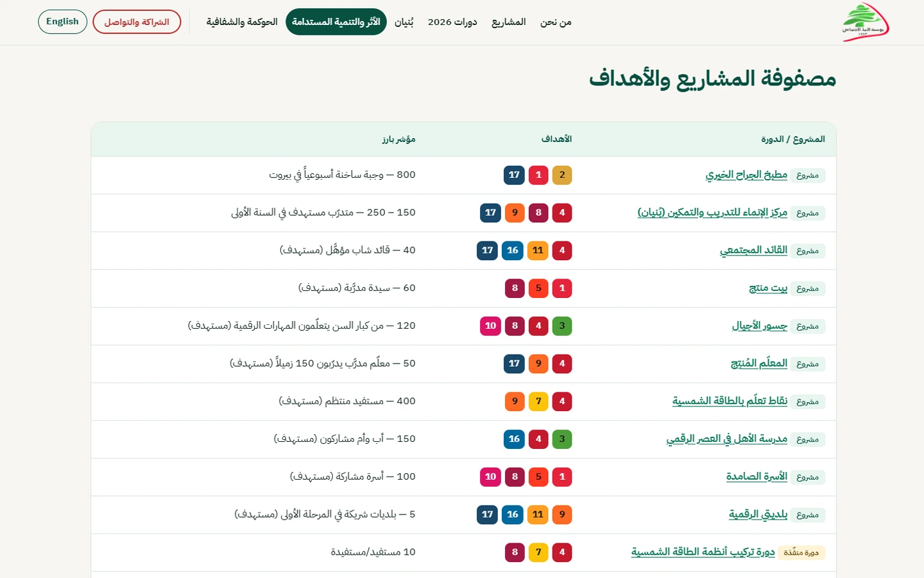Click SDG 11 badge in القائد المجتمعي row
This screenshot has height=578, width=924.
point(538,250)
